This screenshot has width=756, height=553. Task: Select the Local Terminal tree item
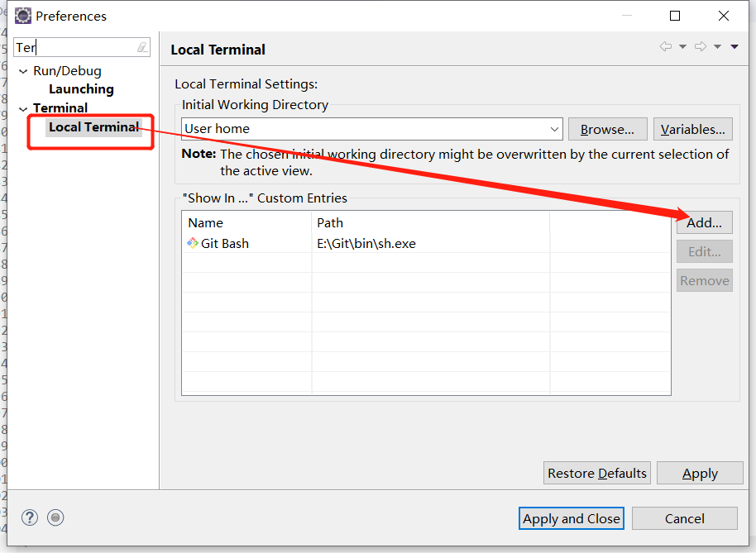point(93,126)
